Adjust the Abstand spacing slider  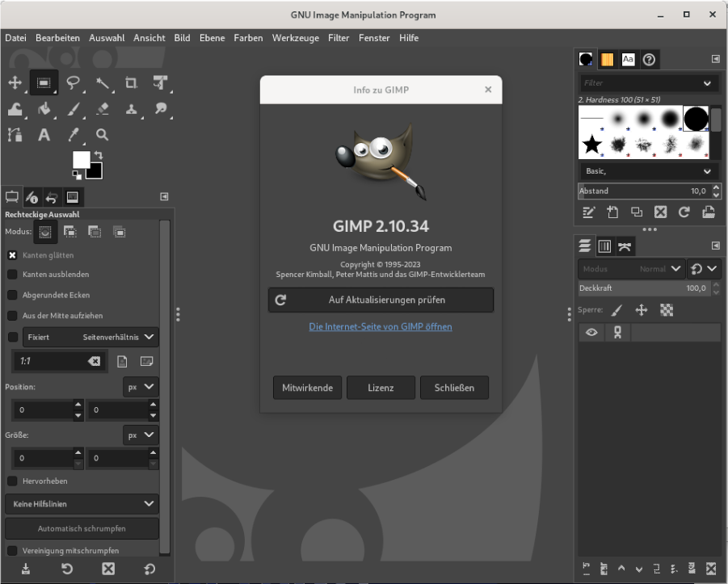[x=645, y=191]
